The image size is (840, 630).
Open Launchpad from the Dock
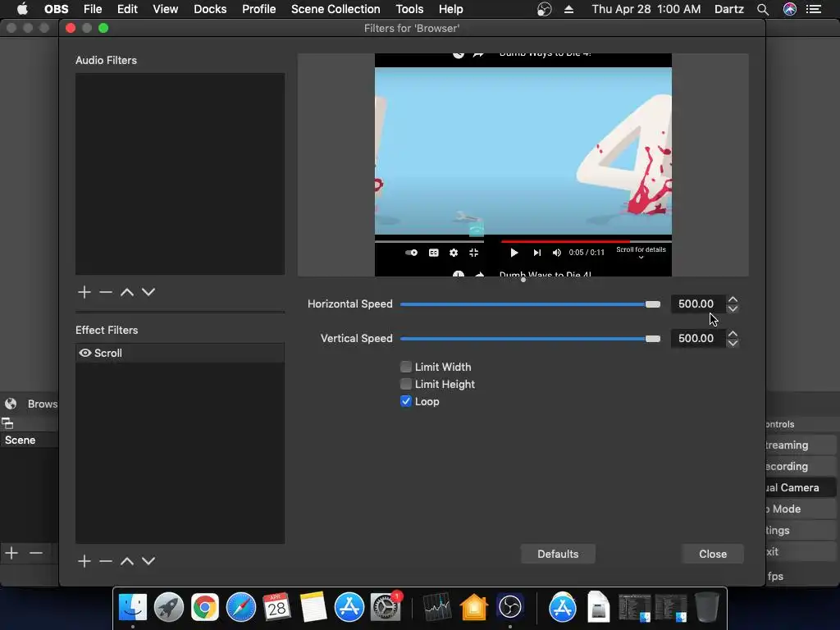point(169,608)
